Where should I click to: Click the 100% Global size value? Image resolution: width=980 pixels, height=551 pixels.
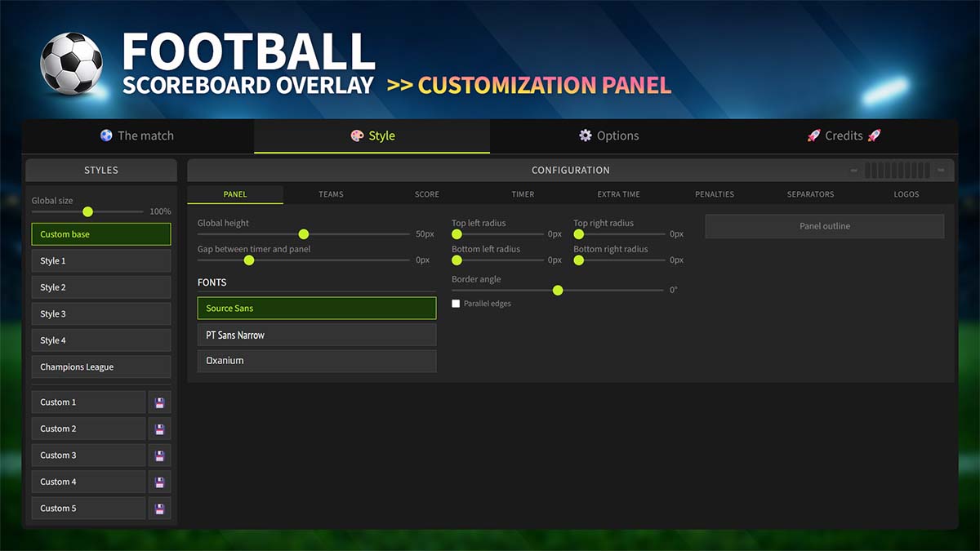(x=160, y=211)
